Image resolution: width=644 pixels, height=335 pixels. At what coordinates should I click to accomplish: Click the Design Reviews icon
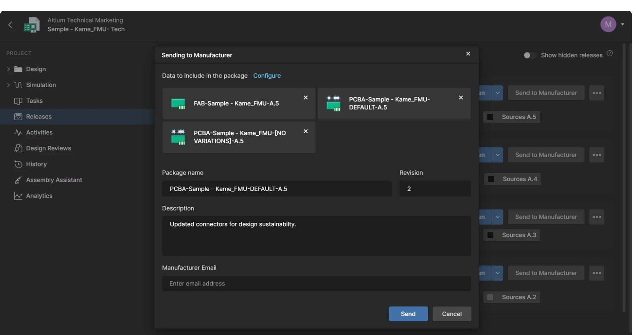coord(18,148)
